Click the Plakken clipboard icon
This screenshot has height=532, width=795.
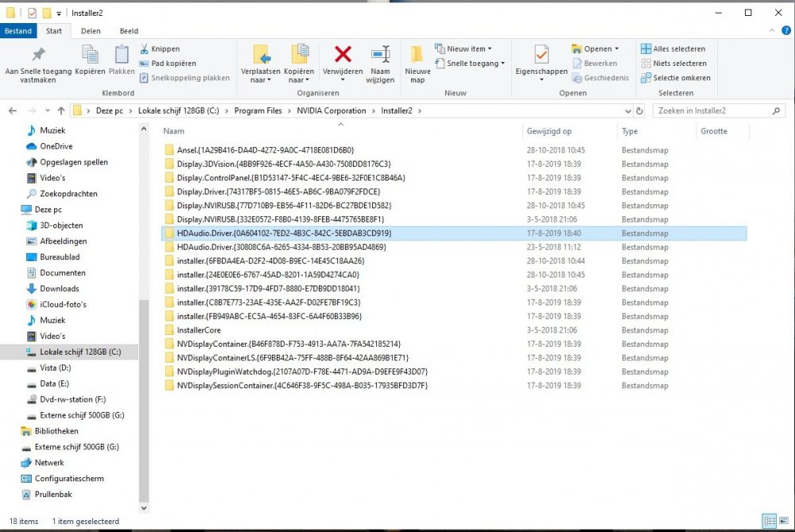[x=122, y=56]
